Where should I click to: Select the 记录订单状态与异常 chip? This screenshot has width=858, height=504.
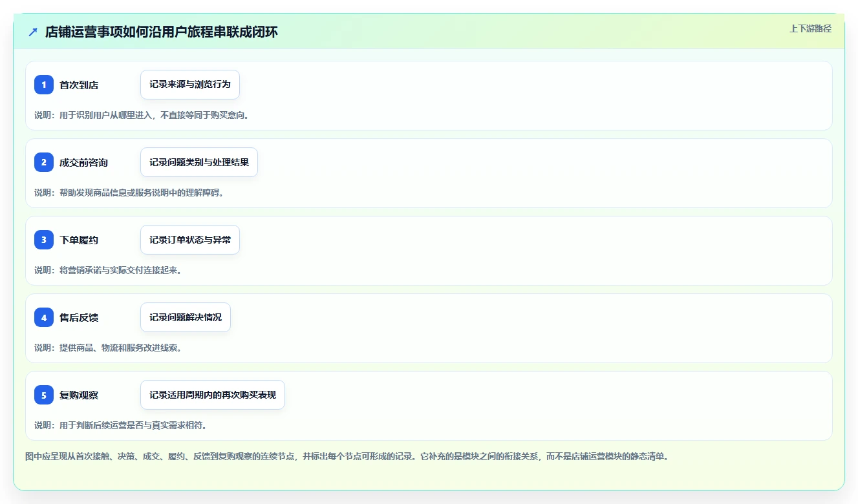(190, 240)
